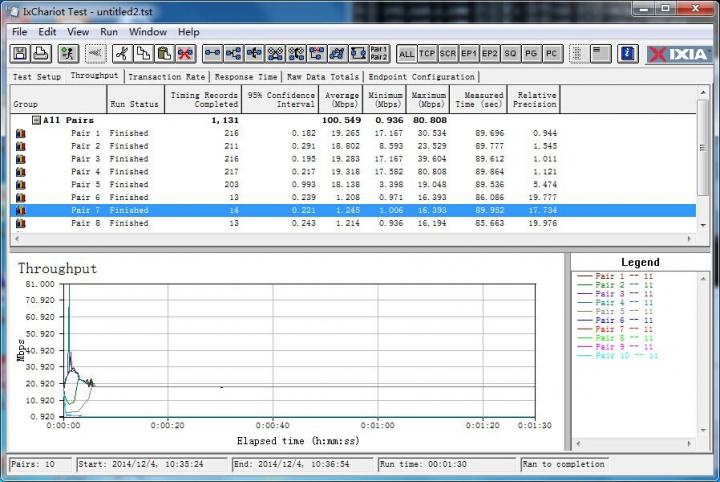The height and width of the screenshot is (482, 720).
Task: Switch to the Transaction Rate tab
Action: coord(167,77)
